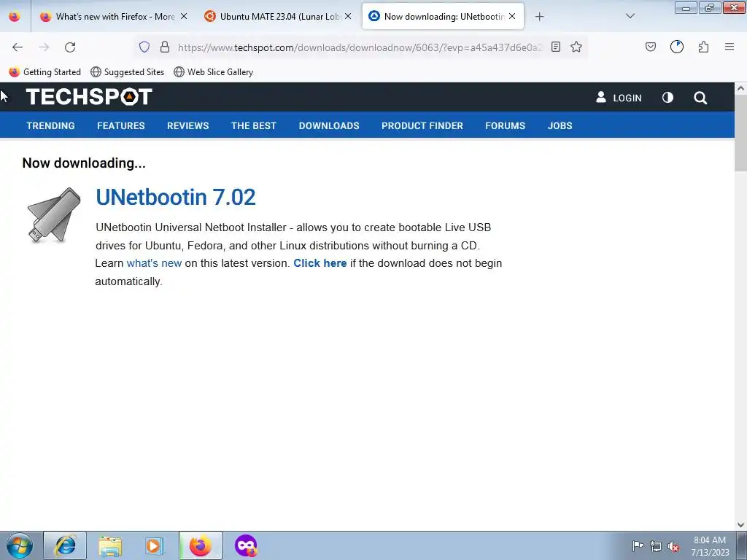Open the Getting Started bookmark
The height and width of the screenshot is (560, 747).
tap(45, 72)
